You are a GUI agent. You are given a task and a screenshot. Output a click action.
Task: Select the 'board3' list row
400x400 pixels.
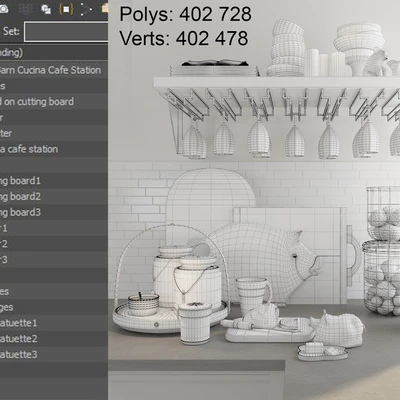54,212
